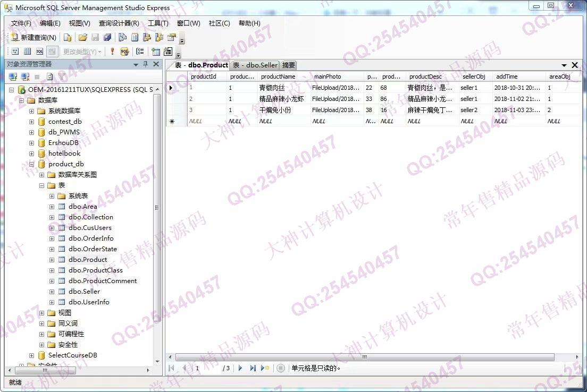The height and width of the screenshot is (392, 587).
Task: Close the active document tab with X
Action: click(x=575, y=65)
